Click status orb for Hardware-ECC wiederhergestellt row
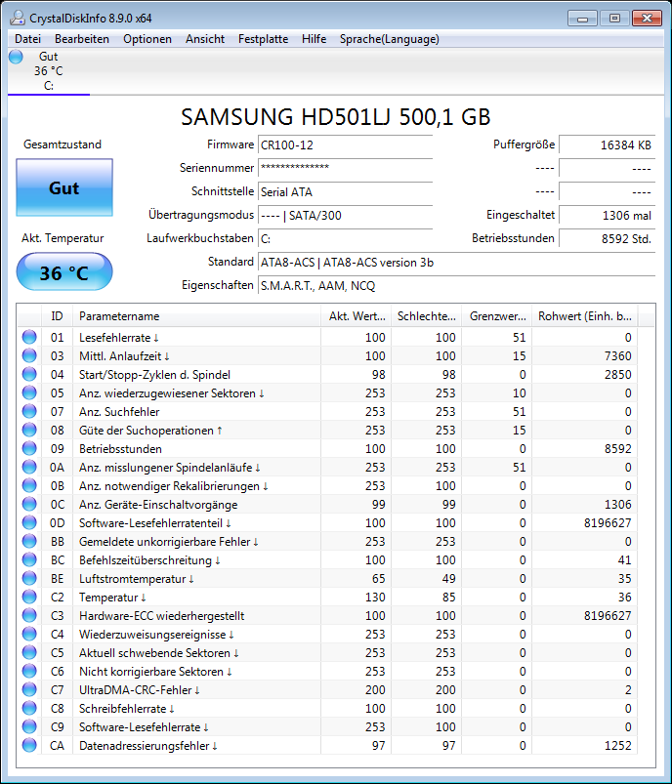The width and height of the screenshot is (672, 784). (x=29, y=615)
